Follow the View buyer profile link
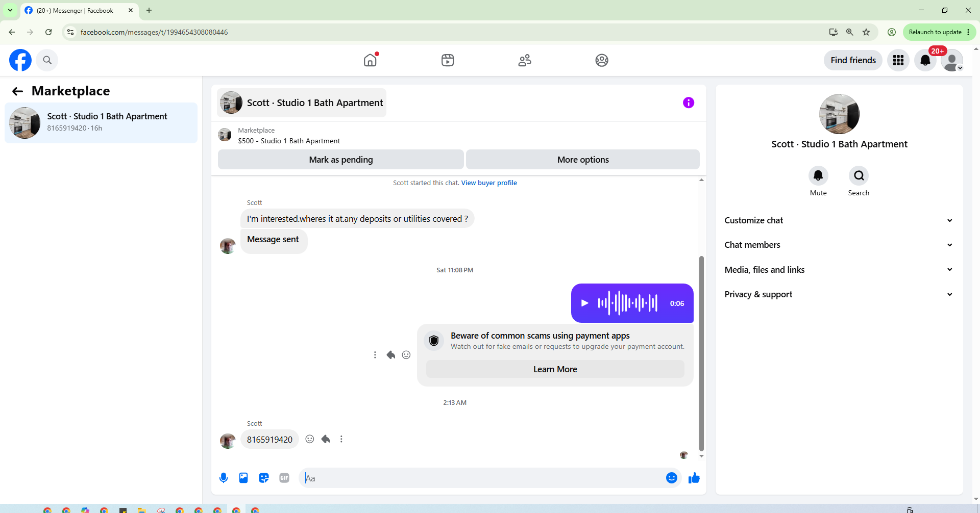 pos(489,183)
